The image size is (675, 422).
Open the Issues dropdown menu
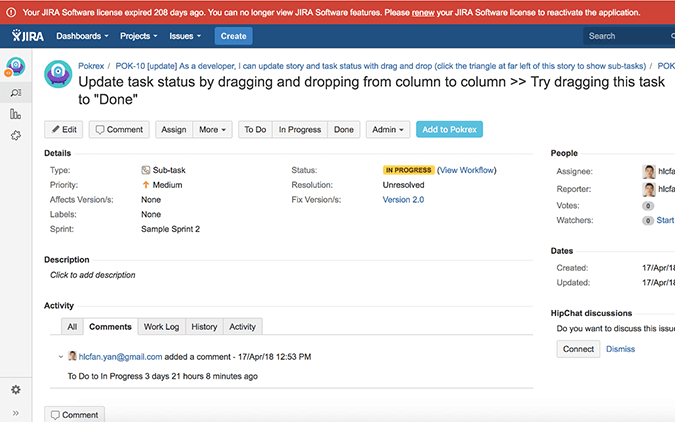point(185,36)
